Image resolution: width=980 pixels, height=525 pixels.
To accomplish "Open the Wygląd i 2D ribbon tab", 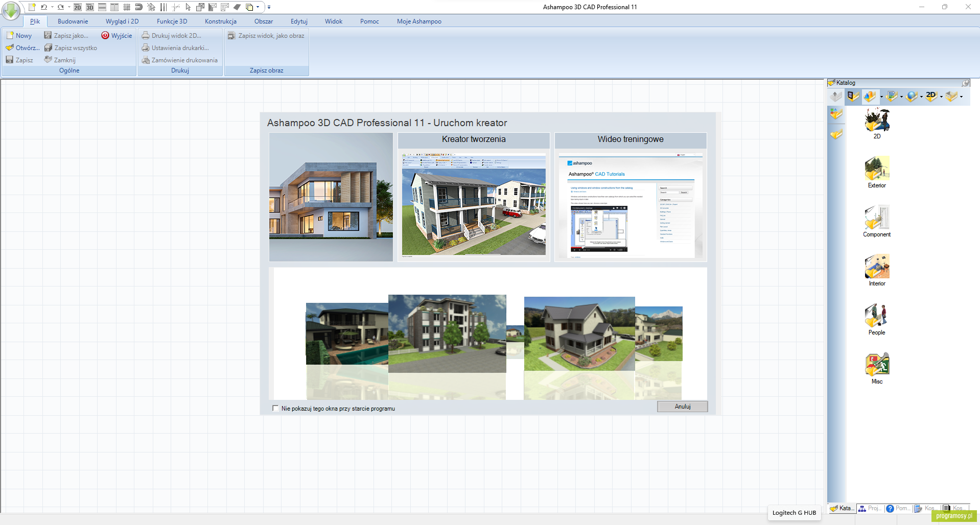I will pyautogui.click(x=122, y=21).
